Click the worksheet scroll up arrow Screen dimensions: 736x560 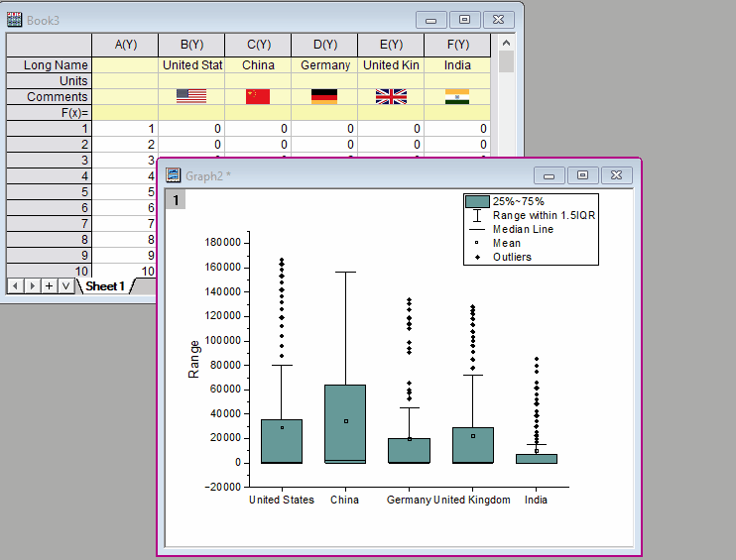coord(506,42)
